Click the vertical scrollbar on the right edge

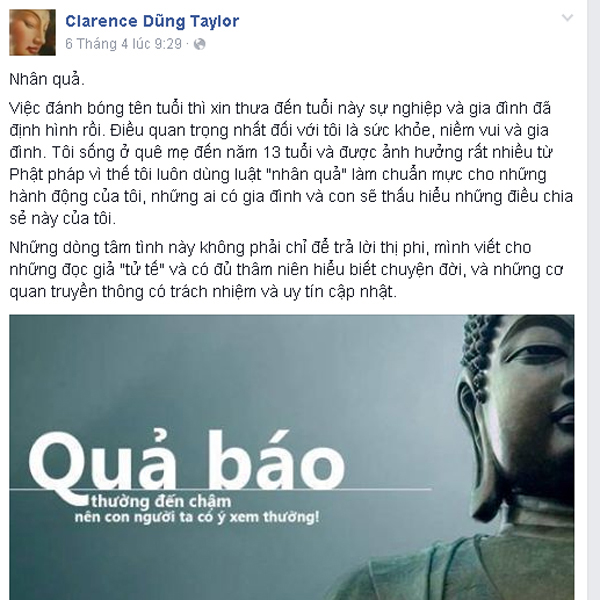(x=594, y=300)
